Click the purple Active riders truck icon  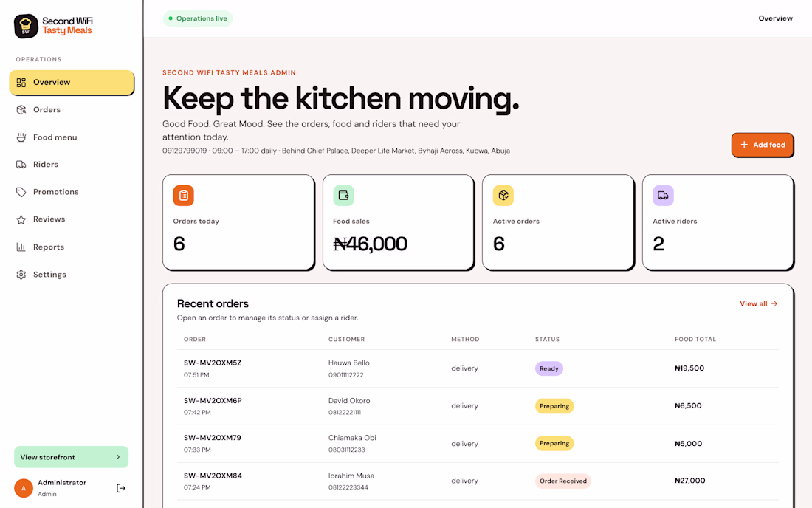click(x=663, y=196)
